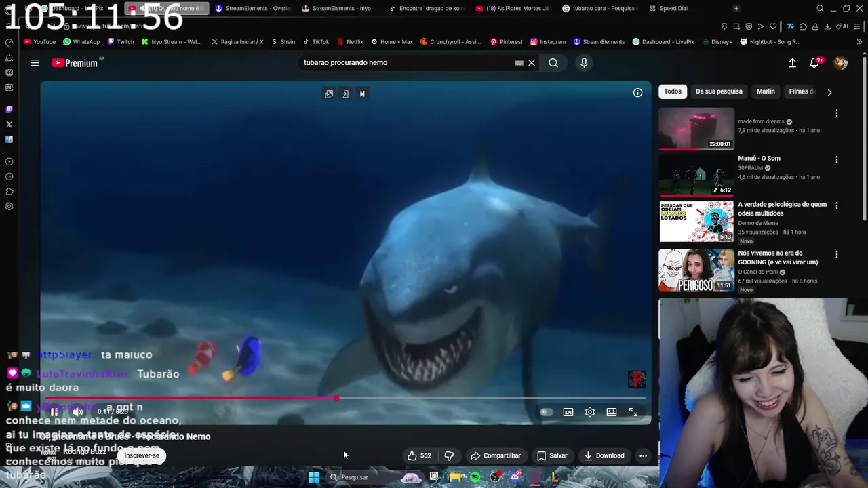Start voice search with microphone icon
868x488 pixels.
[584, 63]
